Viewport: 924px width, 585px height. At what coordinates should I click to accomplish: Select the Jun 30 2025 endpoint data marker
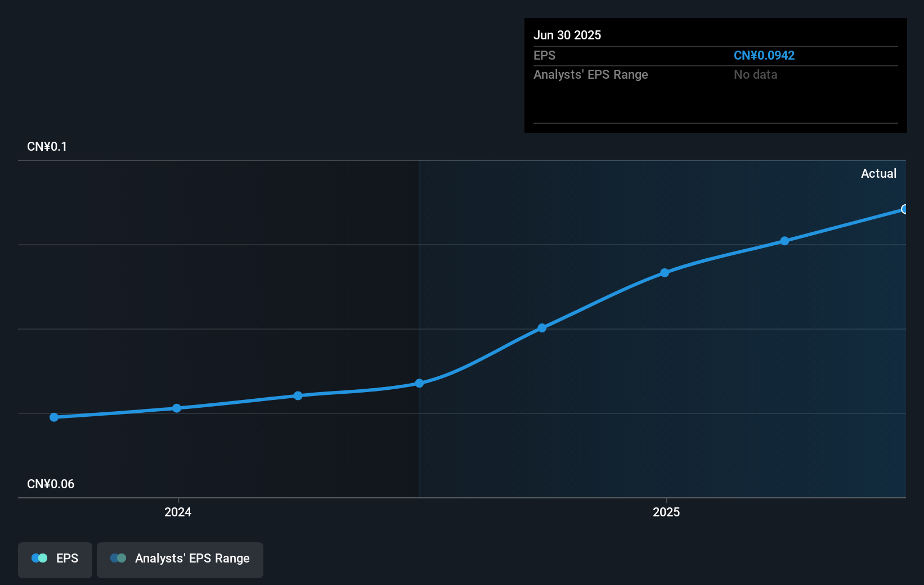(904, 209)
